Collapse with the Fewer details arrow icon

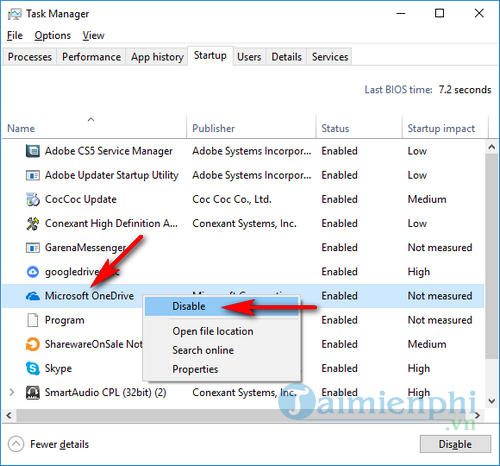pos(16,444)
